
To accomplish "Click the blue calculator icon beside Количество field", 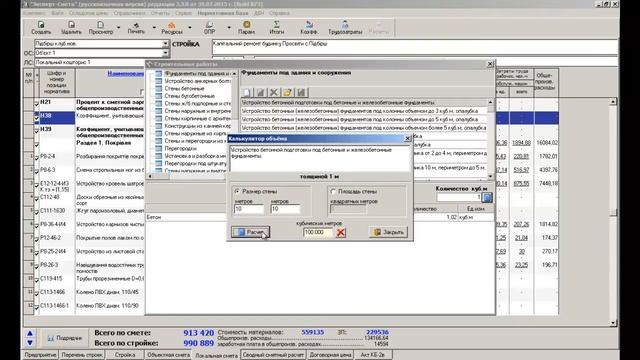I will click(x=487, y=197).
